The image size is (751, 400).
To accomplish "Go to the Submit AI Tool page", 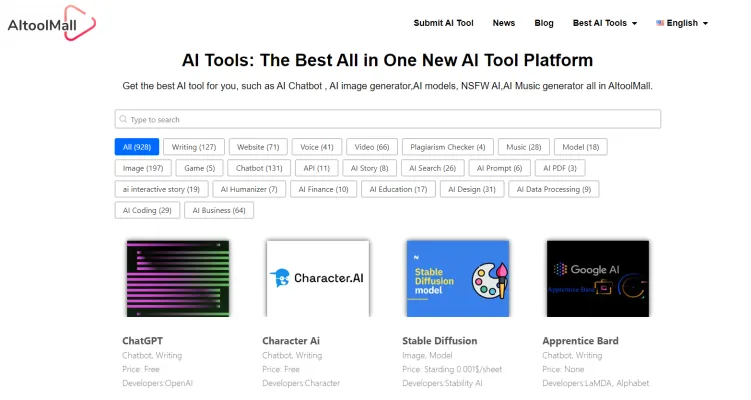I will point(443,23).
